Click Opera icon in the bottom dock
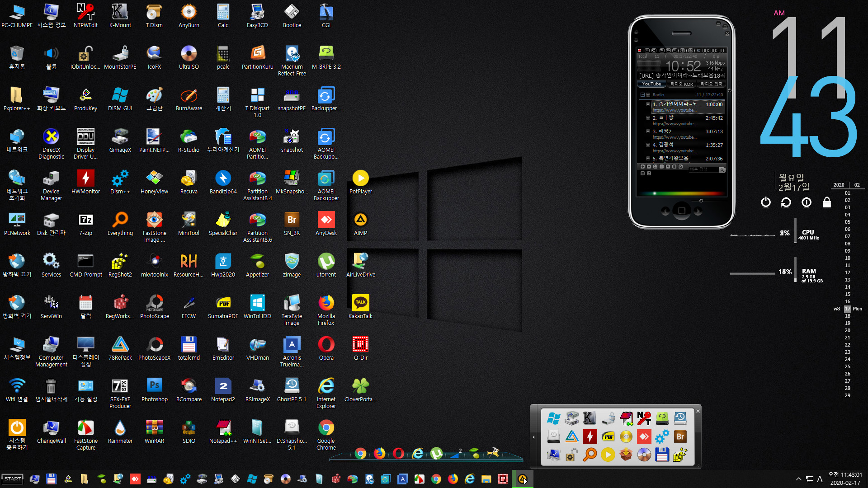The height and width of the screenshot is (488, 868). coord(398,453)
